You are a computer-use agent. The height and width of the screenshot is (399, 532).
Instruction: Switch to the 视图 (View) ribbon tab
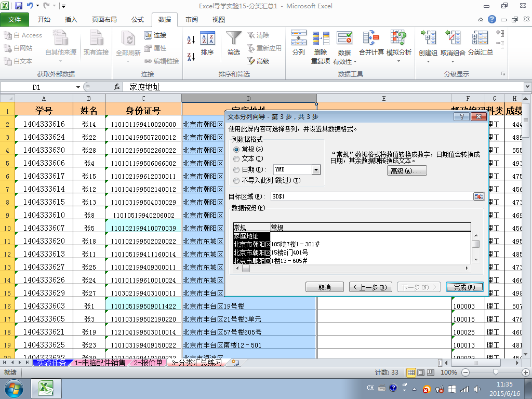[219, 20]
